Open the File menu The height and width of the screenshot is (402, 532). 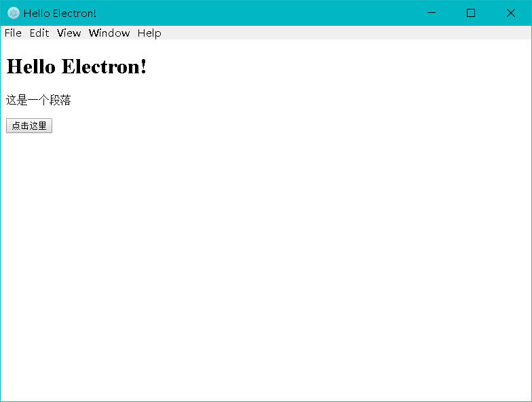coord(14,33)
